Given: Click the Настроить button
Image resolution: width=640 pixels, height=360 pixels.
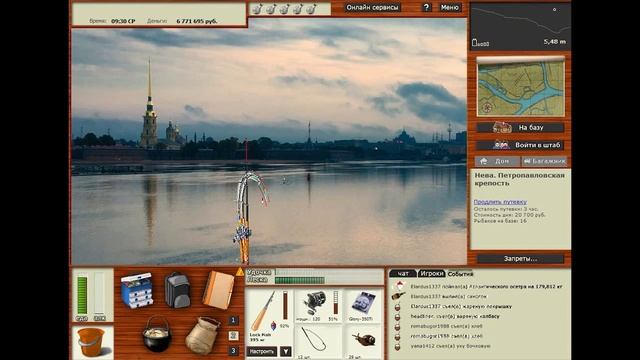Looking at the screenshot, I should coord(262,351).
